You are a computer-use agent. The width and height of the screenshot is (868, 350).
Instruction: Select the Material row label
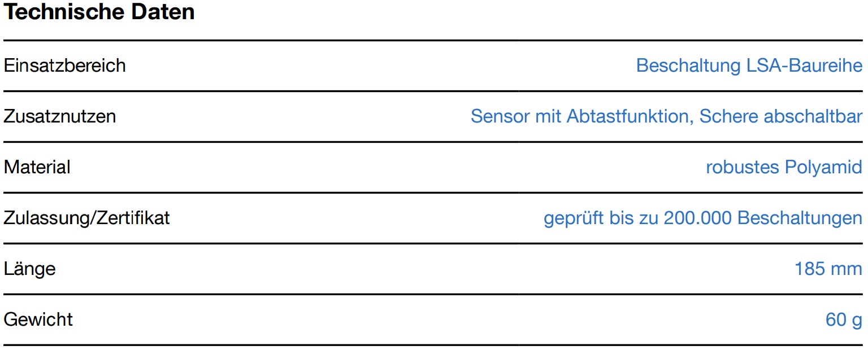37,167
